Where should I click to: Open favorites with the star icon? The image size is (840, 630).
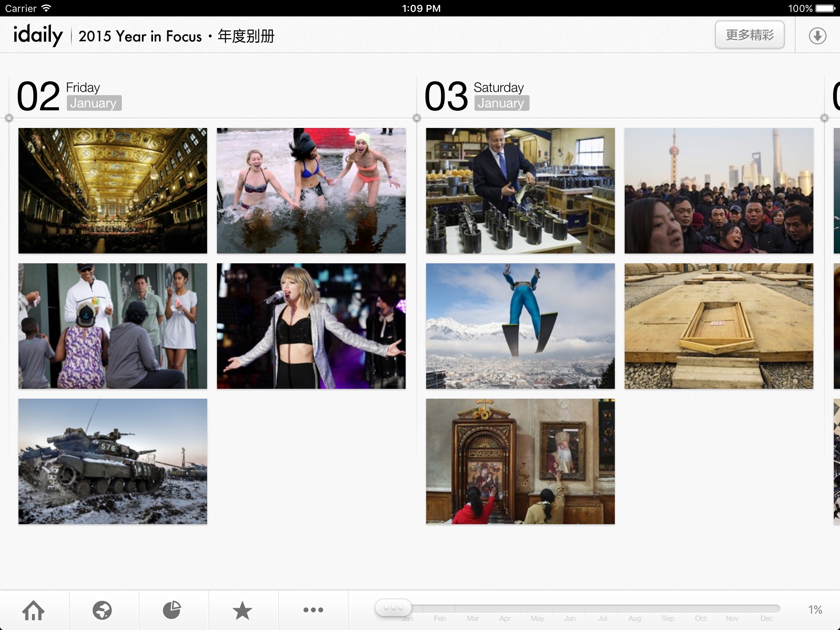tap(242, 610)
